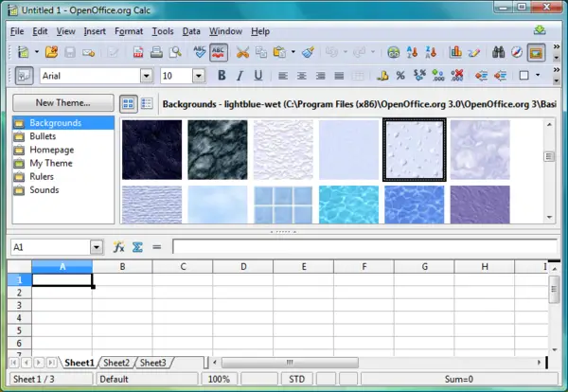Click the Export as PDF icon
Screen dimensions: 568x392
[138, 52]
